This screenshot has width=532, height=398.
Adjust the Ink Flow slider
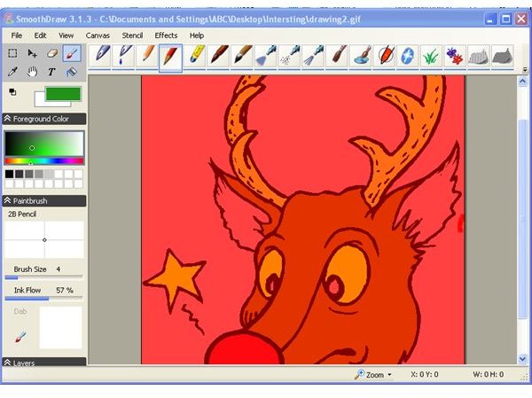[x=43, y=299]
